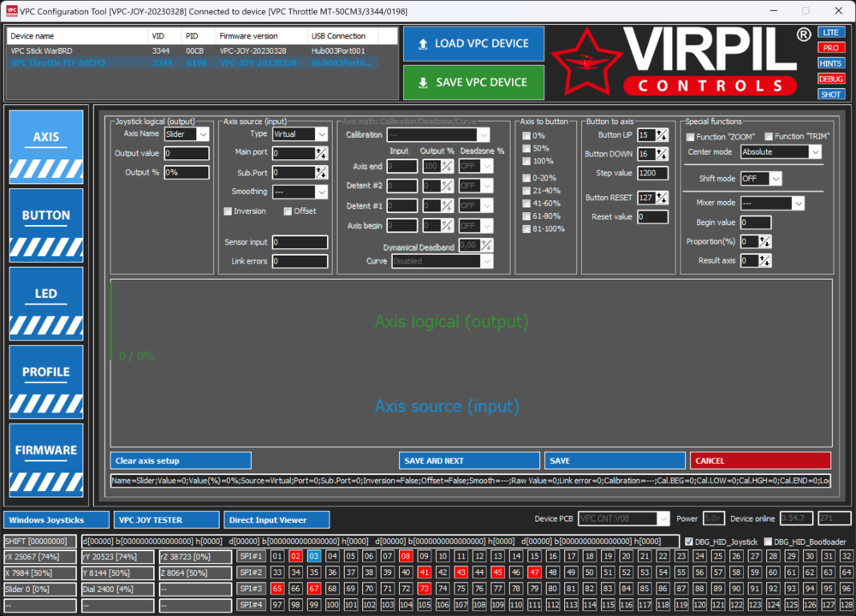
Task: Toggle HINTS button
Action: (831, 63)
